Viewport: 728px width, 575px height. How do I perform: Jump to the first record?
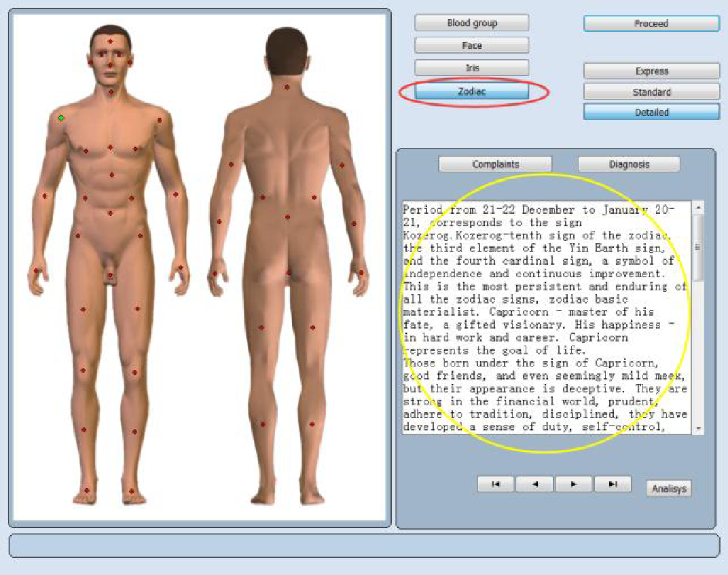click(495, 484)
